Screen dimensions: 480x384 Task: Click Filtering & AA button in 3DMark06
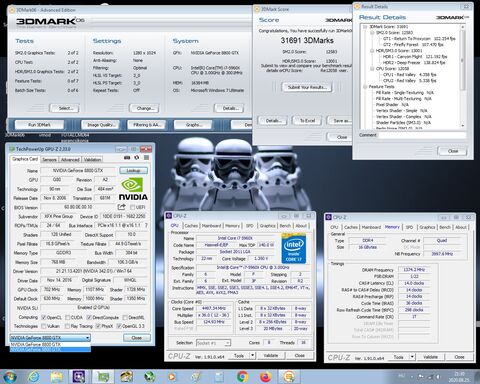click(x=147, y=125)
